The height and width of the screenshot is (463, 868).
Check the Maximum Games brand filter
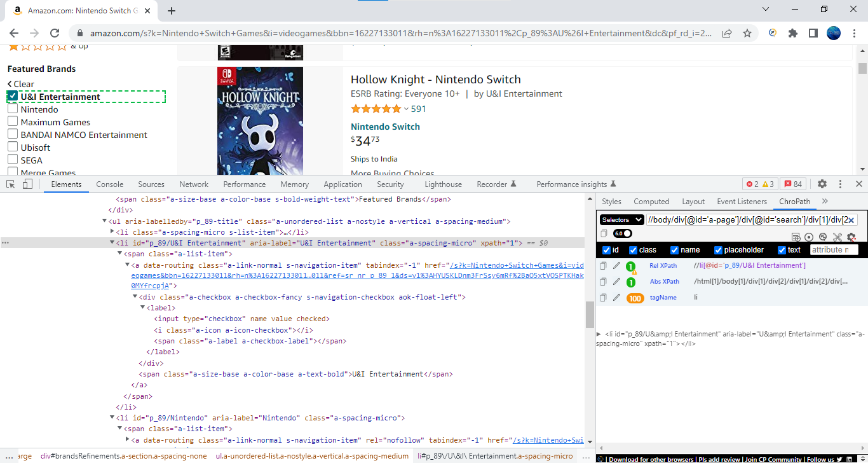[12, 121]
